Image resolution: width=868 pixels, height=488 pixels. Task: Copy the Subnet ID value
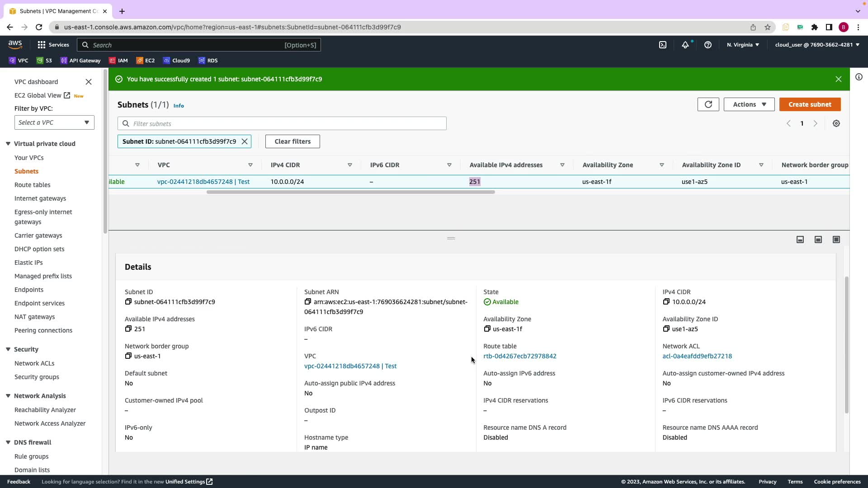point(128,302)
